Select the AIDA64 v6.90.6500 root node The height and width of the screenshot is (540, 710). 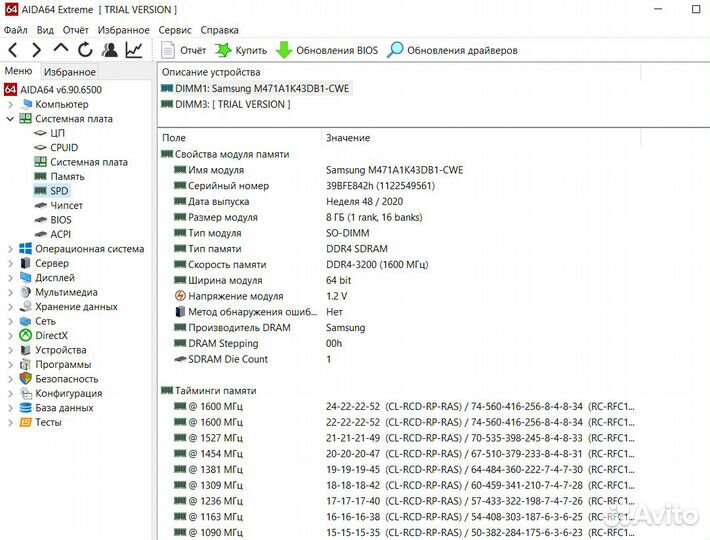coord(53,90)
